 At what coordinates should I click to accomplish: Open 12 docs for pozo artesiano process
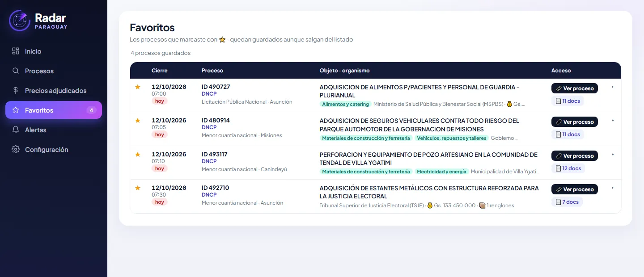568,168
